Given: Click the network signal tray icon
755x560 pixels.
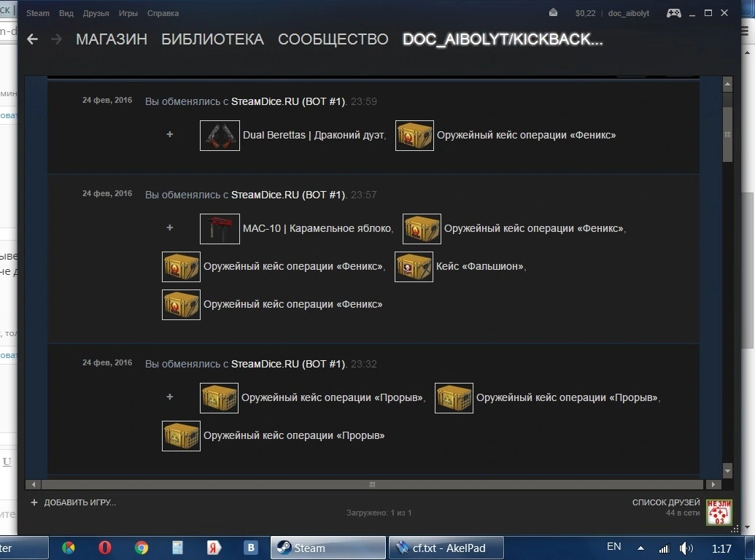Looking at the screenshot, I should 664,548.
